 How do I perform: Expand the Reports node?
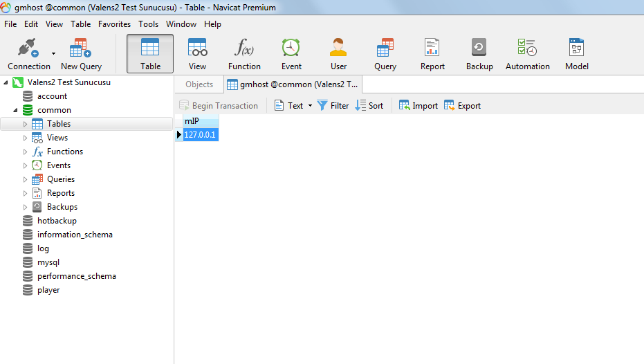(x=25, y=193)
